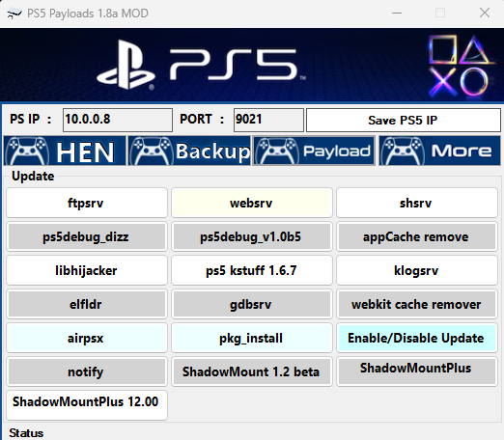
Task: Send the shsrv payload
Action: pos(417,203)
